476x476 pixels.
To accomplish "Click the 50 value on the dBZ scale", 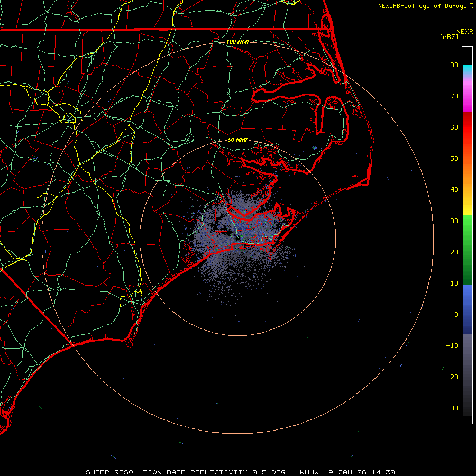I will point(454,159).
